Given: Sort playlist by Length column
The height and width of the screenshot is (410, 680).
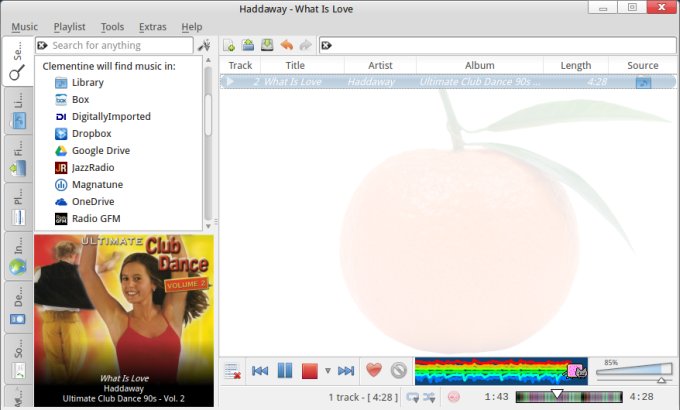Looking at the screenshot, I should 575,66.
